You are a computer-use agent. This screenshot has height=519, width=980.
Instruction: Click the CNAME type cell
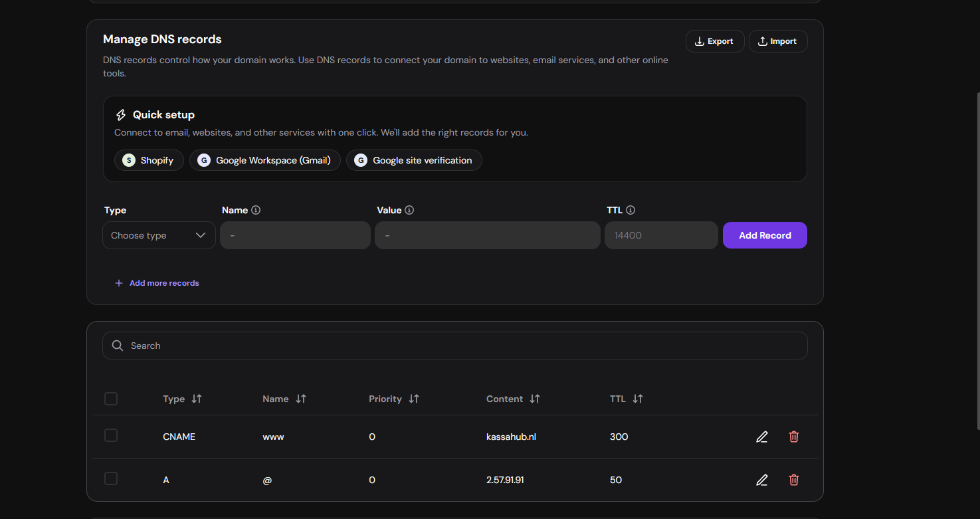[179, 437]
